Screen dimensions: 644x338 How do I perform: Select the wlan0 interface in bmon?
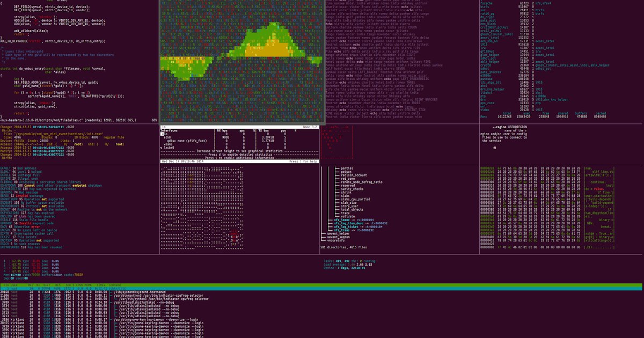[168, 144]
